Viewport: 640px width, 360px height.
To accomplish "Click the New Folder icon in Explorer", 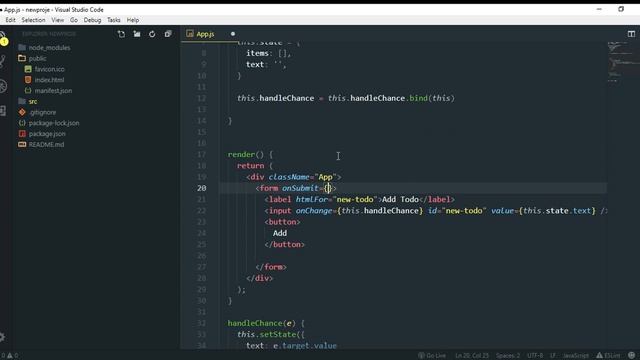I will tap(137, 34).
